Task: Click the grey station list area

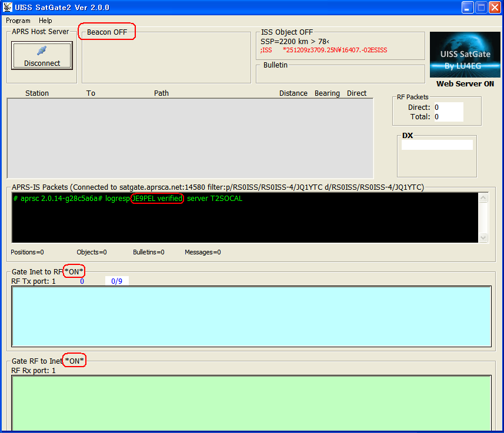Action: [191, 139]
